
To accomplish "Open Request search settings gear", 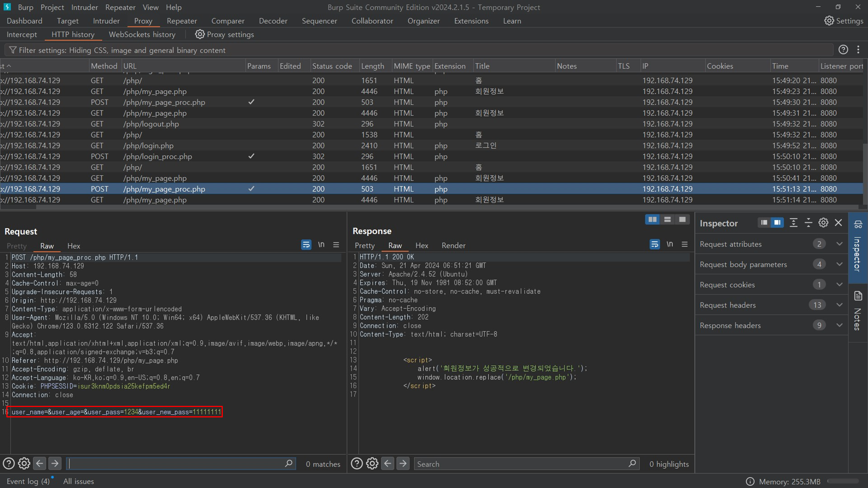I will [24, 464].
